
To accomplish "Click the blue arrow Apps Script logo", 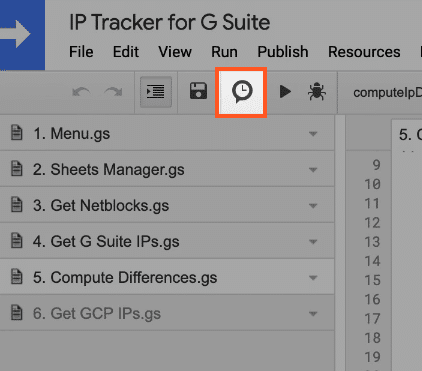I will click(x=22, y=35).
